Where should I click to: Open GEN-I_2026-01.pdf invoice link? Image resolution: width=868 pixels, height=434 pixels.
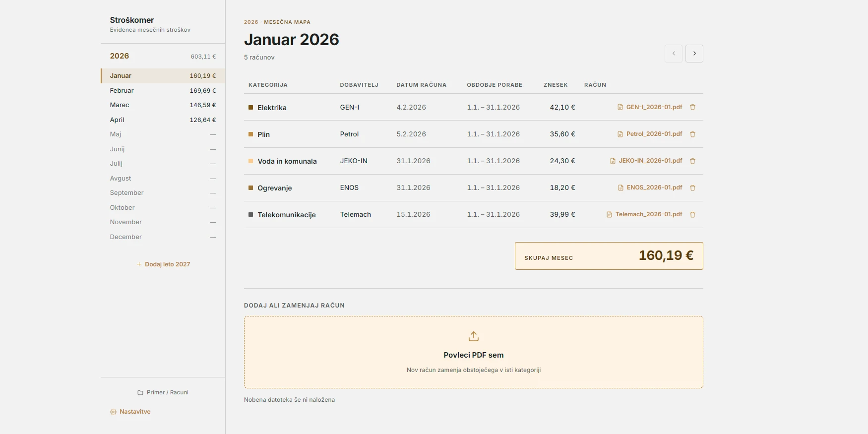pos(654,107)
